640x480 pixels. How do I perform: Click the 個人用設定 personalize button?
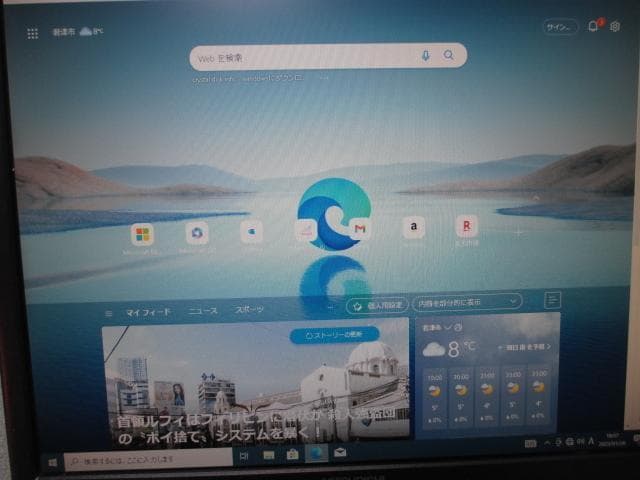pos(377,304)
